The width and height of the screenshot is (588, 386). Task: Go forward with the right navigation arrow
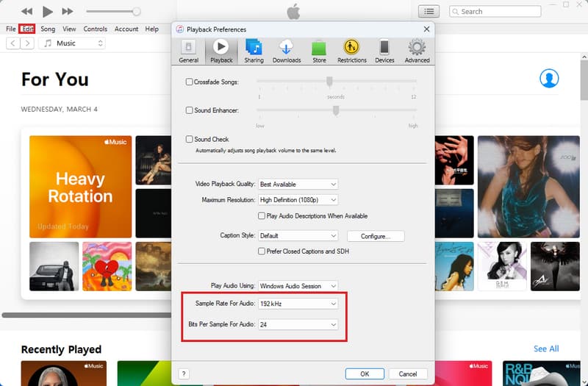pos(27,43)
